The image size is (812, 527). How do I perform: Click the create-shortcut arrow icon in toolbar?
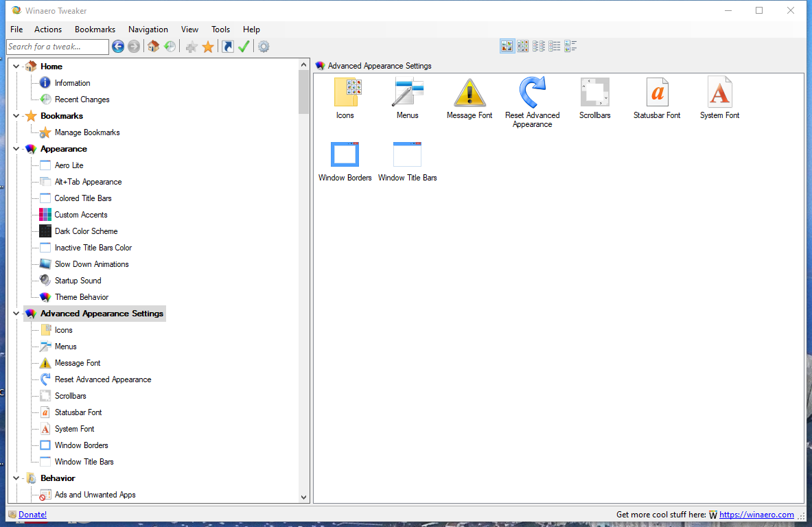(x=228, y=47)
